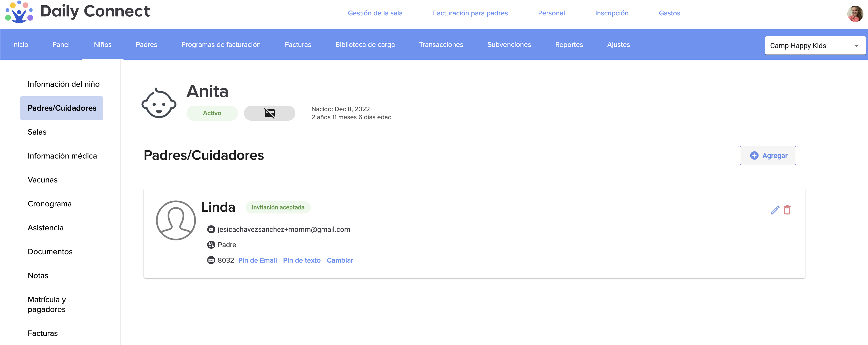Select Información médica in sidebar
The height and width of the screenshot is (345, 868).
tap(62, 156)
